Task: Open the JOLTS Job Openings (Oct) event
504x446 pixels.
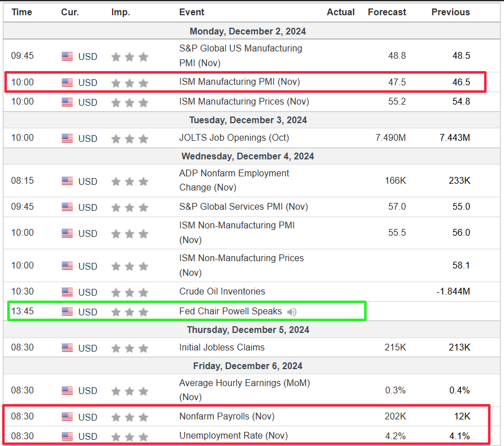Action: pyautogui.click(x=234, y=137)
